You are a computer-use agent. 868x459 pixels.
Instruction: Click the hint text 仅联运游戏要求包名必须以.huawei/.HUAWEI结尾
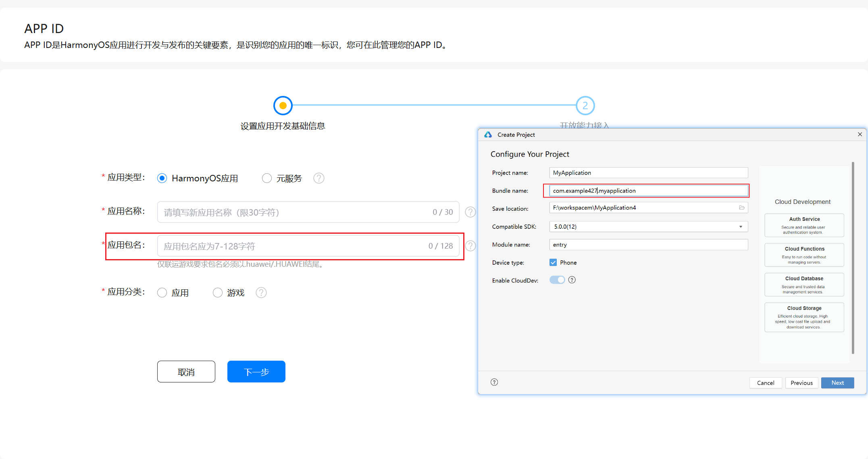(x=241, y=264)
